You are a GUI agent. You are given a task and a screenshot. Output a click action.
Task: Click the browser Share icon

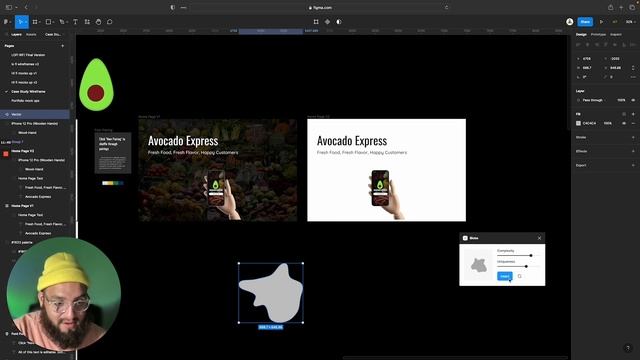(x=610, y=7)
